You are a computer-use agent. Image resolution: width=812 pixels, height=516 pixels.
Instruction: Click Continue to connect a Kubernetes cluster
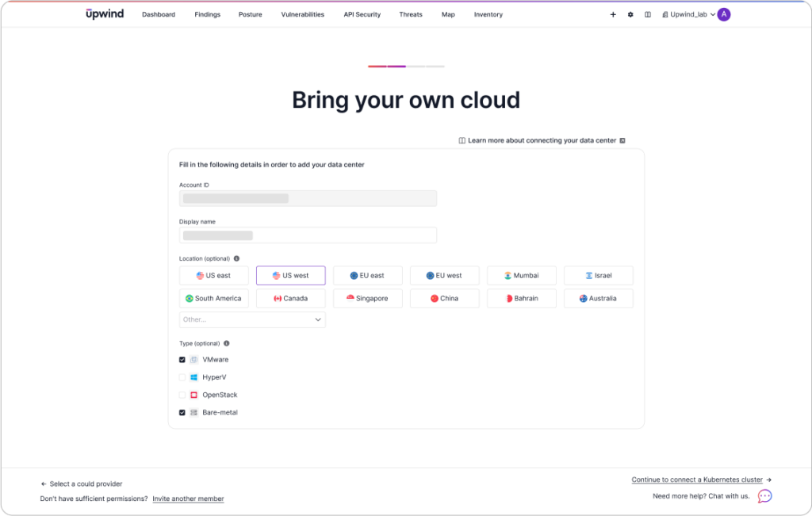[699, 480]
